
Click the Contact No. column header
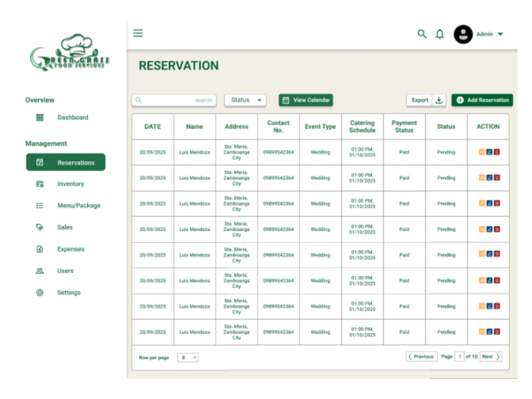coord(279,127)
